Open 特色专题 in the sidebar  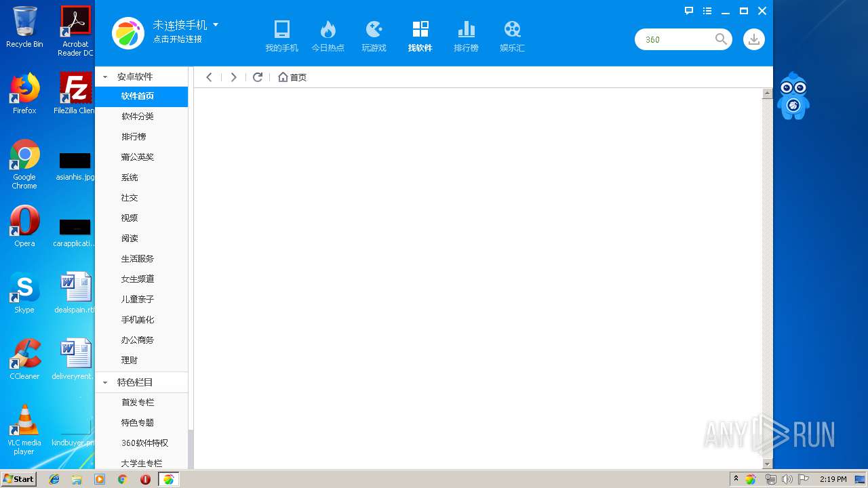tap(141, 423)
